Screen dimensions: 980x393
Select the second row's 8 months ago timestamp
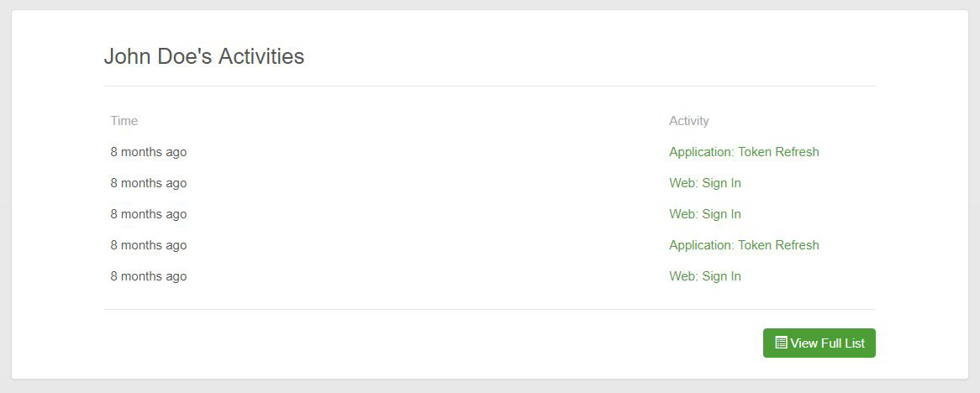tap(148, 183)
